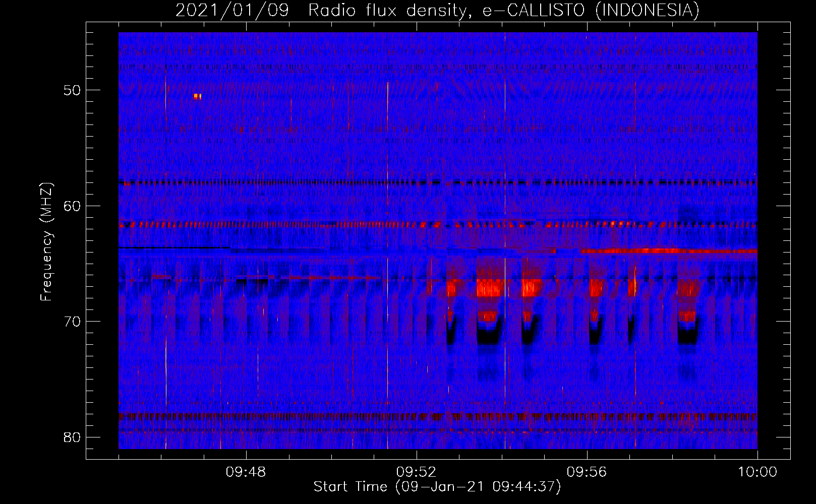Screen dimensions: 816x504
Task: Click the left axis '70' frequency label
Action: (x=72, y=322)
